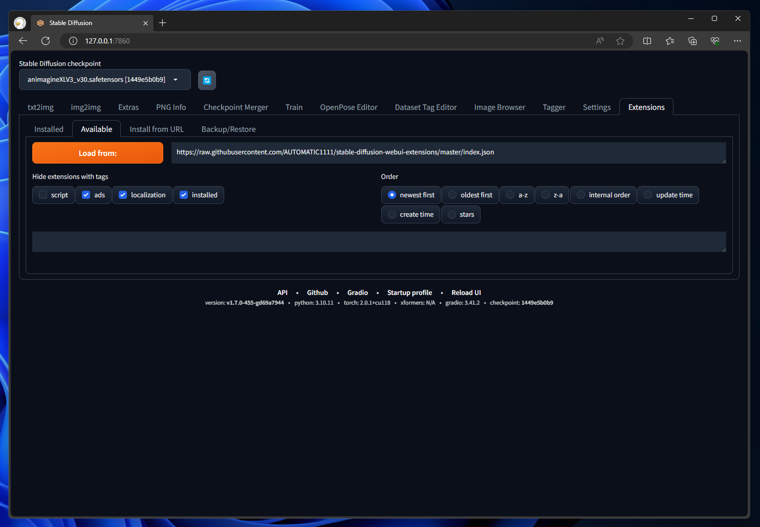Go back in browser history
Screen dimensions: 760x527
(x=23, y=41)
